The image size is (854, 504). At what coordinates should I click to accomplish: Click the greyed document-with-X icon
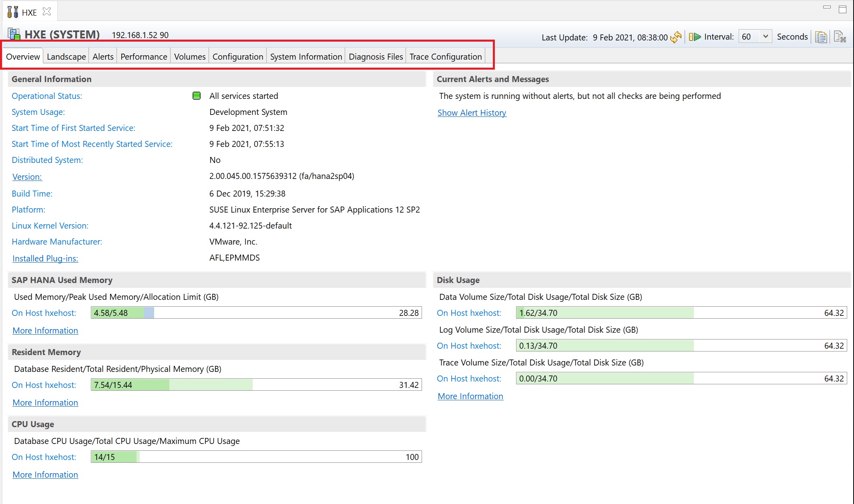point(840,37)
